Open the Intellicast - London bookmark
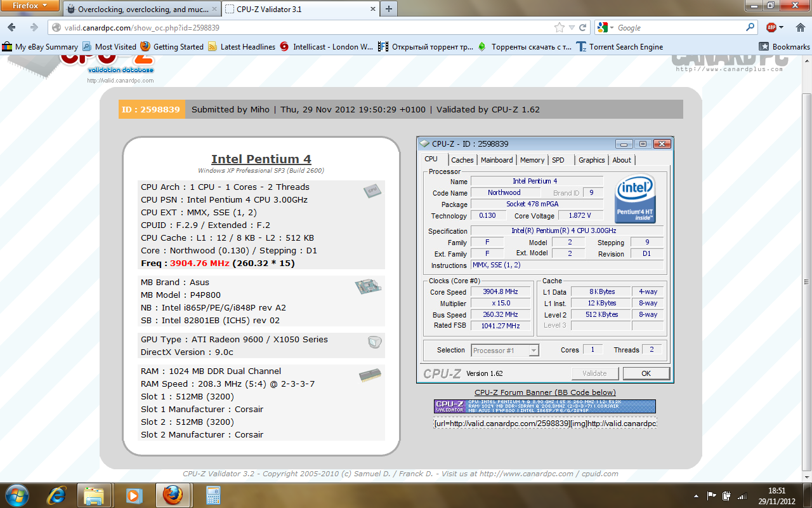The height and width of the screenshot is (508, 812). [326, 47]
